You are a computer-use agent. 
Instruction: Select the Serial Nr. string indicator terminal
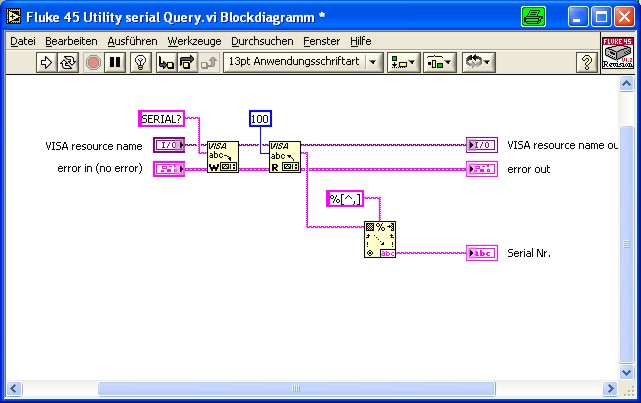[482, 253]
